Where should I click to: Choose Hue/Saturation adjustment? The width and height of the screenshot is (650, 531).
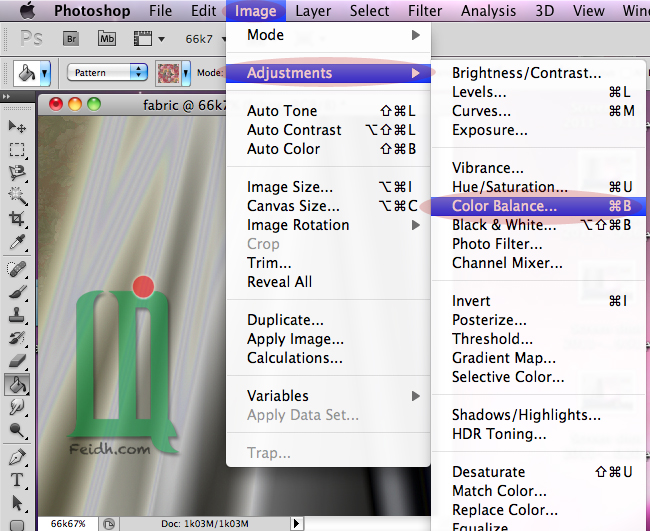(x=538, y=187)
